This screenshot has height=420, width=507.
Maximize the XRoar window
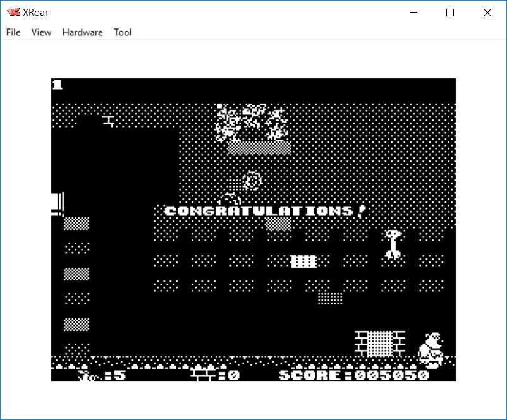450,13
